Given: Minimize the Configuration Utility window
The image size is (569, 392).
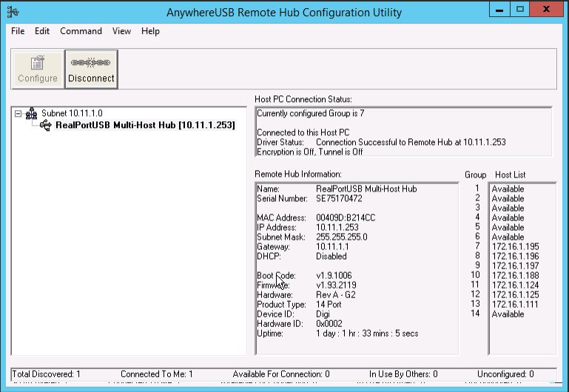Looking at the screenshot, I should point(499,10).
